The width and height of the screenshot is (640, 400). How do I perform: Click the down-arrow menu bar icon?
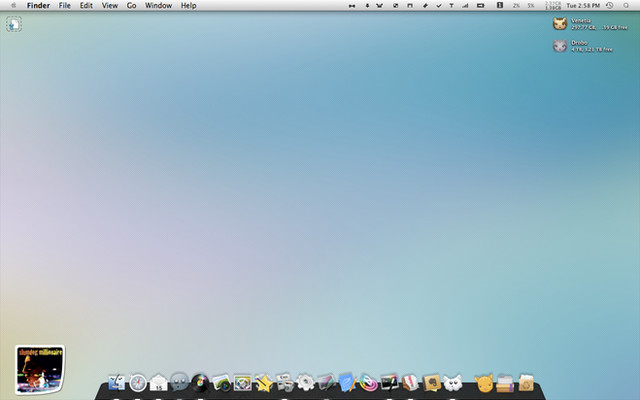367,5
